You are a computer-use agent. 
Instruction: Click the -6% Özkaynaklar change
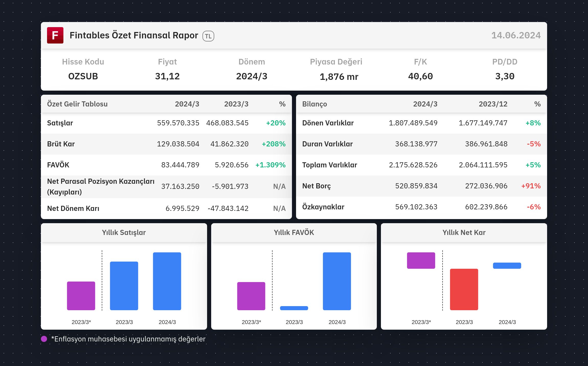pyautogui.click(x=534, y=207)
